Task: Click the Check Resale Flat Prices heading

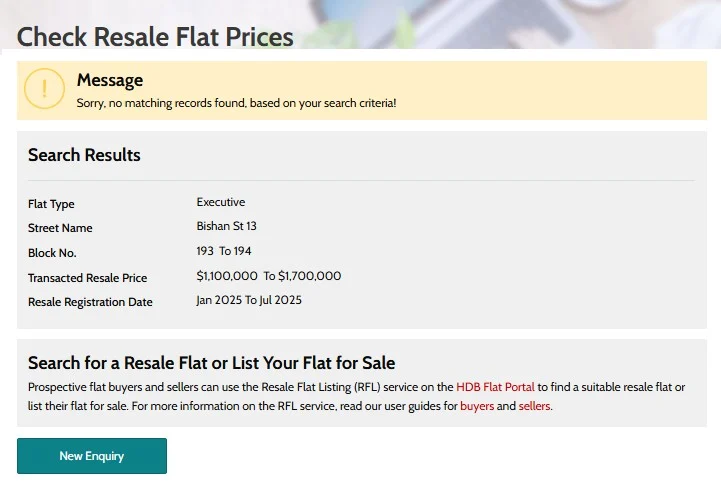Action: [155, 37]
